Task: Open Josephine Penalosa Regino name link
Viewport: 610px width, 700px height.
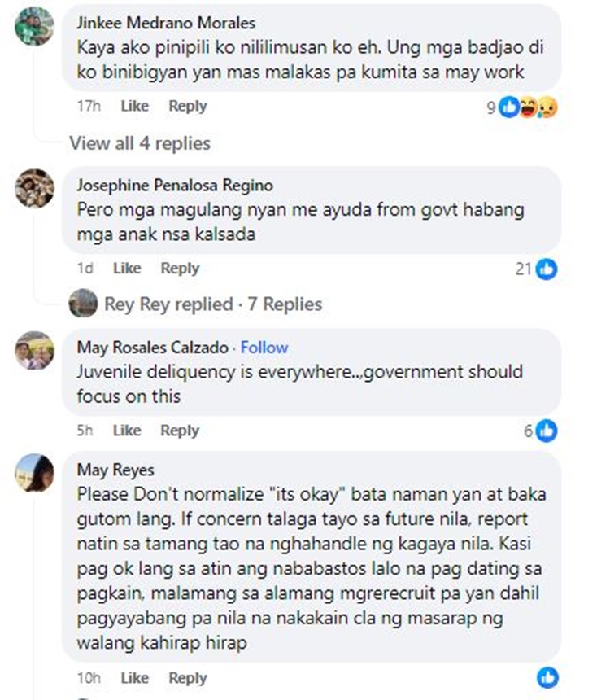Action: (x=175, y=186)
